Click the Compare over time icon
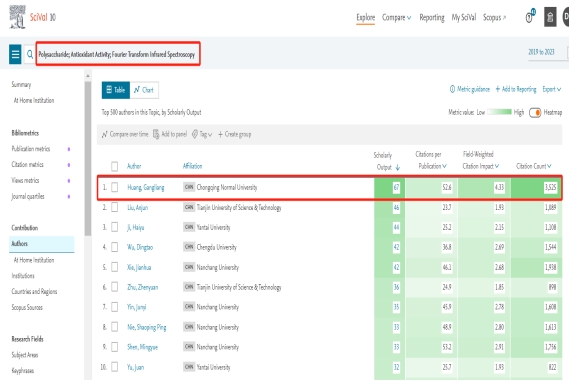The height and width of the screenshot is (381, 570). tap(105, 134)
